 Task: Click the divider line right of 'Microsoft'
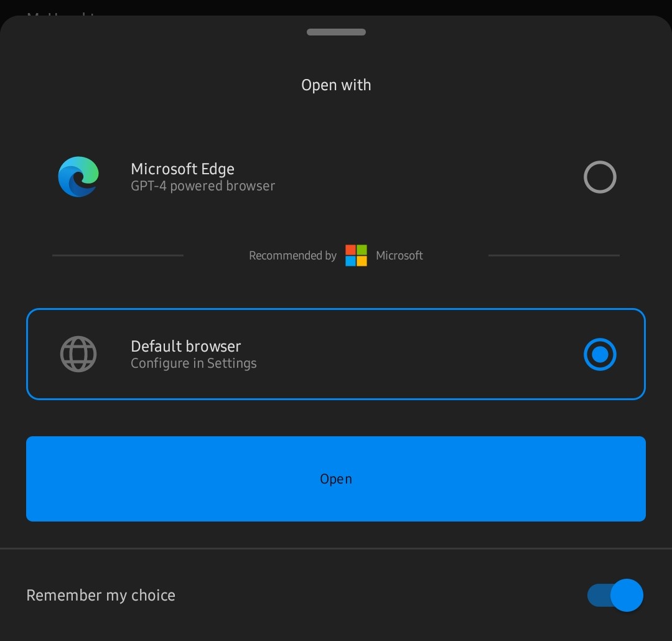point(554,255)
